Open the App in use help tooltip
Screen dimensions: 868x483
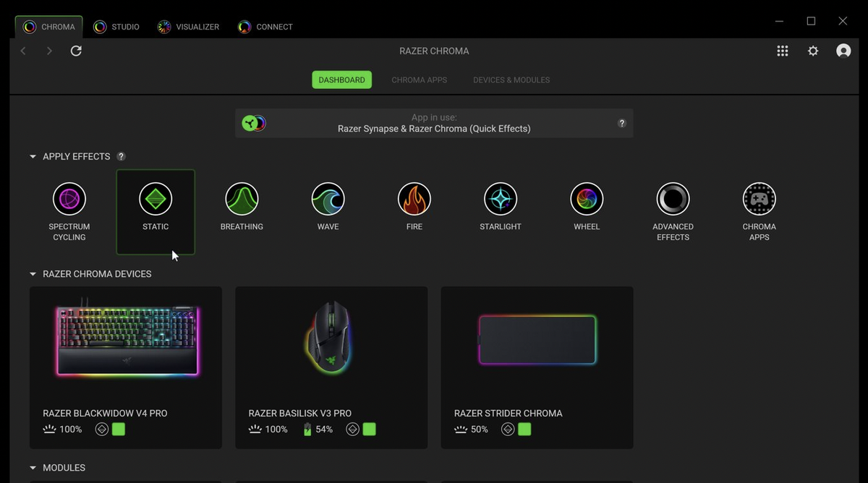(x=621, y=123)
